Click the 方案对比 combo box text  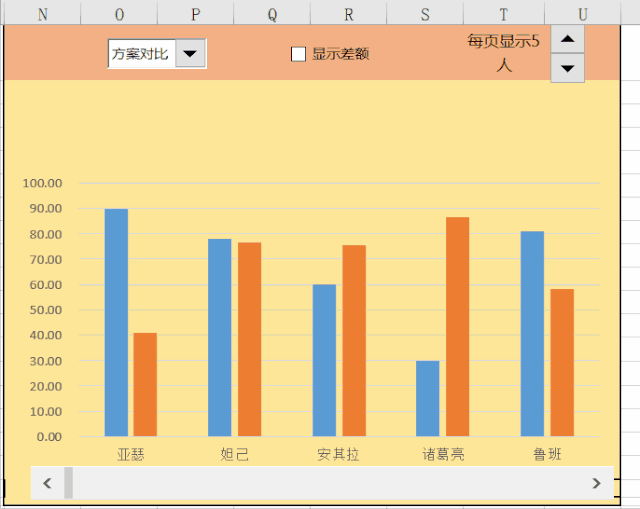pos(140,54)
